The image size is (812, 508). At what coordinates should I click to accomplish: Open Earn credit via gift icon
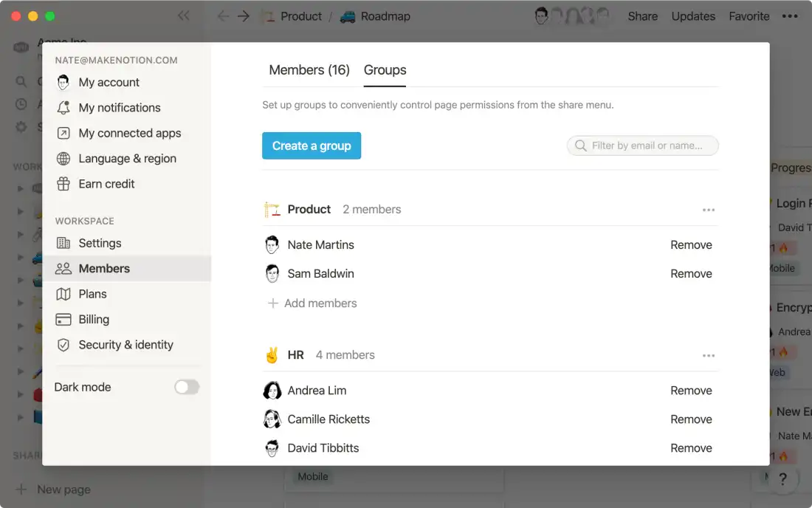[x=64, y=183]
